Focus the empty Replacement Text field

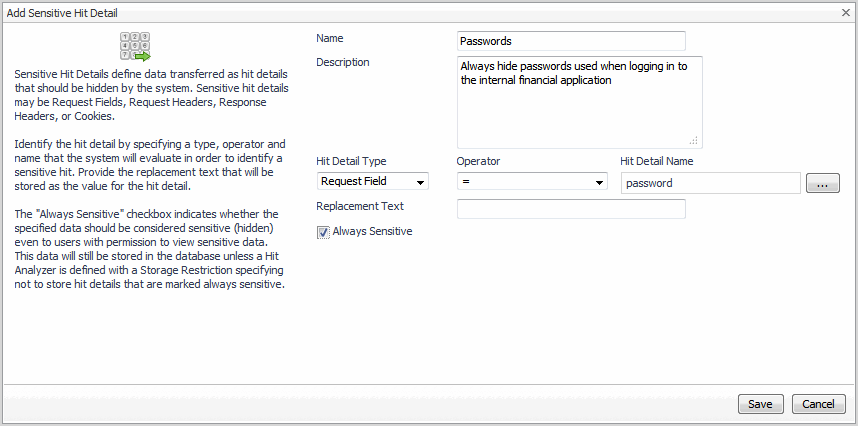click(x=570, y=208)
